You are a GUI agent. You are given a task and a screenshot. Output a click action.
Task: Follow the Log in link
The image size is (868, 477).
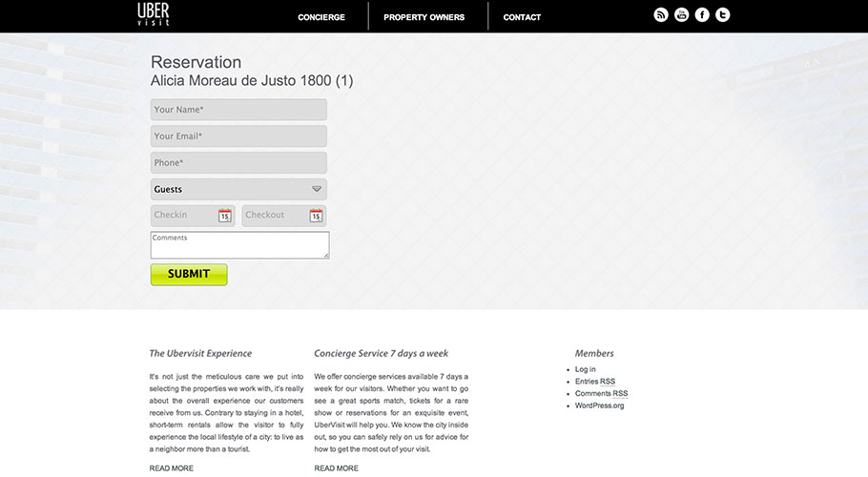coord(585,369)
